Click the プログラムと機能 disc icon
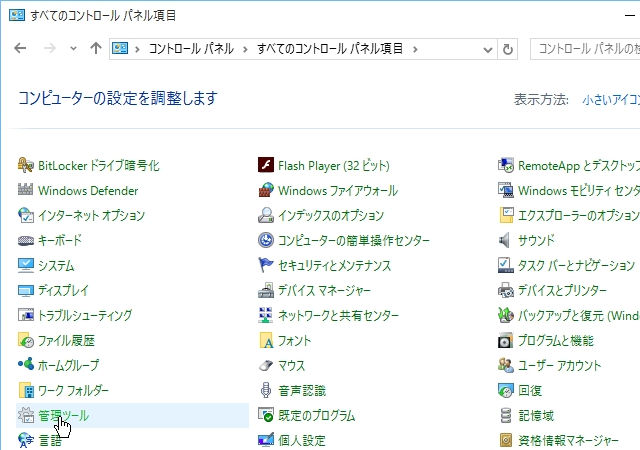The height and width of the screenshot is (450, 640). click(x=505, y=341)
